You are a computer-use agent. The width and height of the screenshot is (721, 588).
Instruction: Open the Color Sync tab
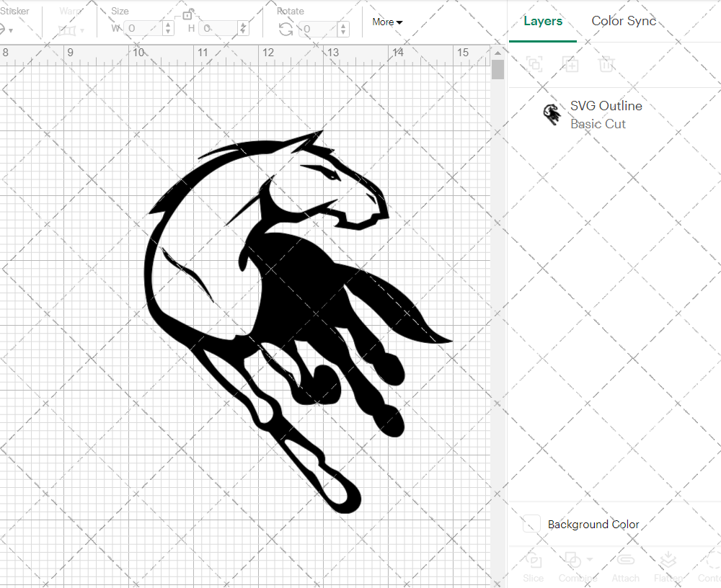(x=624, y=21)
